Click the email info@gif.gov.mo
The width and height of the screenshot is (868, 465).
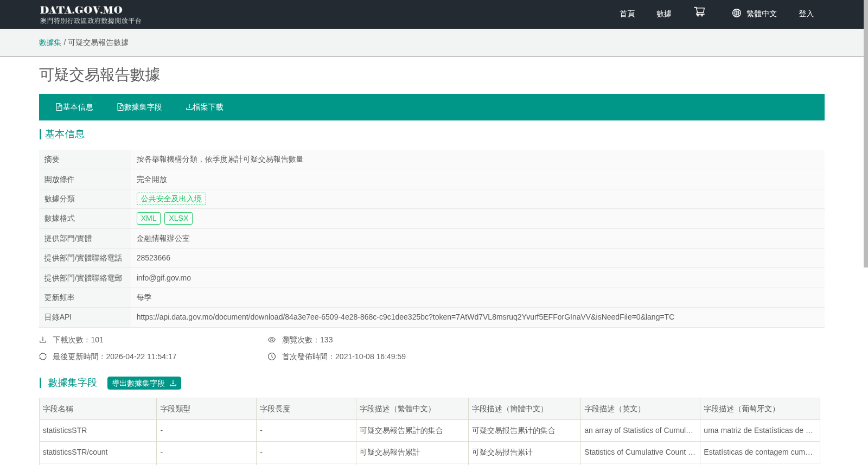pyautogui.click(x=164, y=278)
